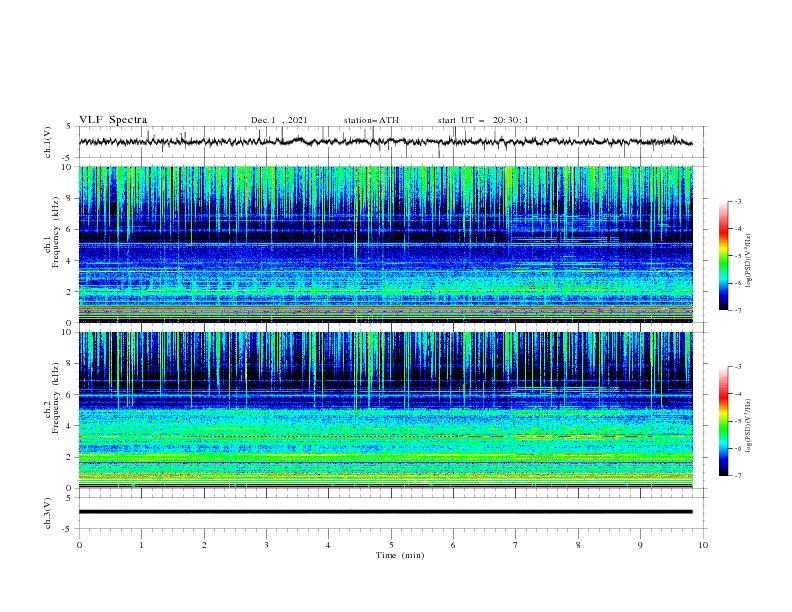Image resolution: width=792 pixels, height=612 pixels.
Task: Click the ch.2 spectrogram color scale bar
Action: point(723,421)
